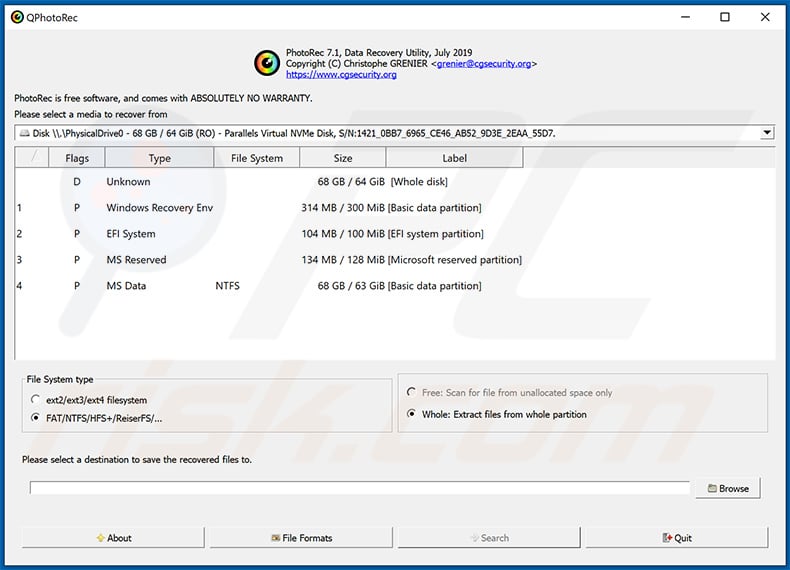Click the destination path input field
Viewport: 790px width, 570px height.
(360, 488)
